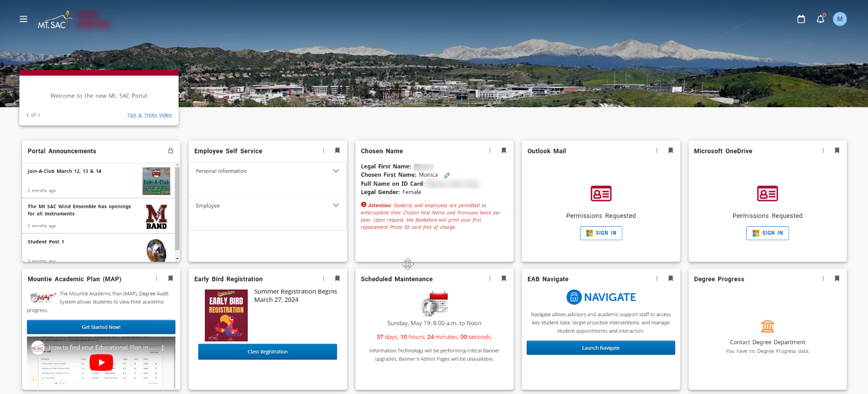Open the YouTube video more options icon
Screen dimensions: 868x394
point(162,348)
